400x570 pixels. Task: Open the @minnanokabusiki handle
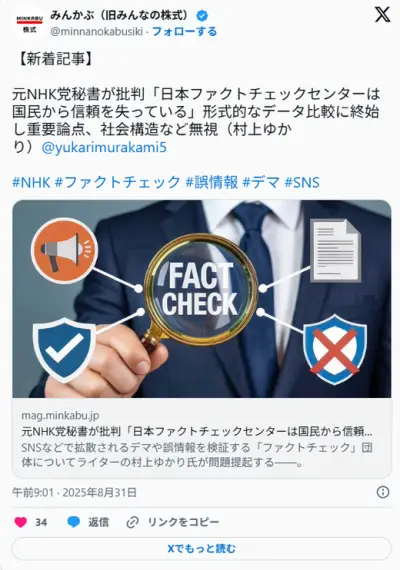point(96,32)
